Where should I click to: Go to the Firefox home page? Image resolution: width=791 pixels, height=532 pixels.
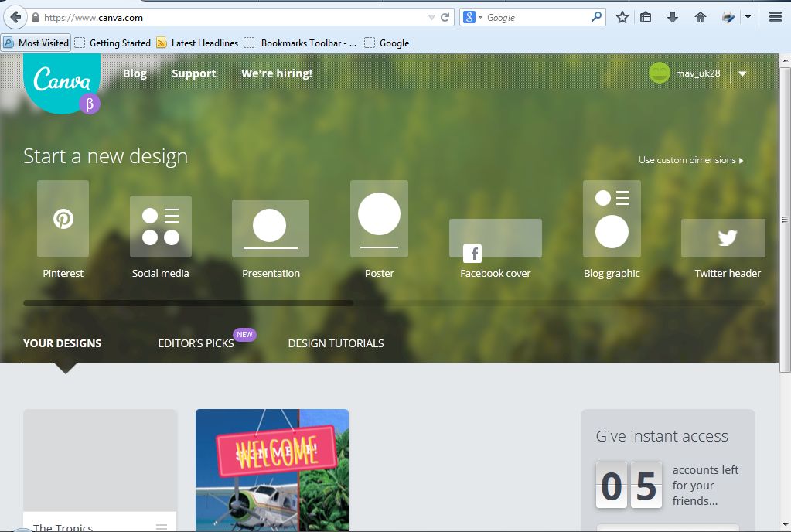(700, 17)
